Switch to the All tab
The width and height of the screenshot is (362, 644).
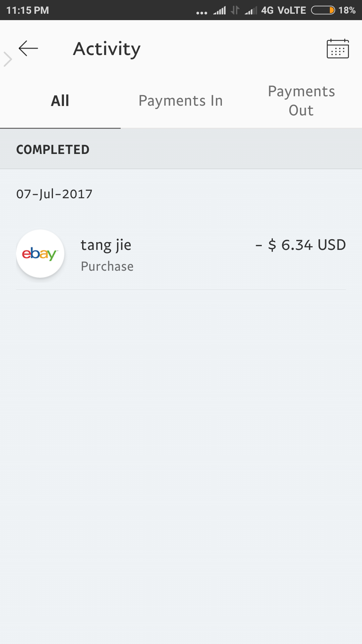pos(60,101)
